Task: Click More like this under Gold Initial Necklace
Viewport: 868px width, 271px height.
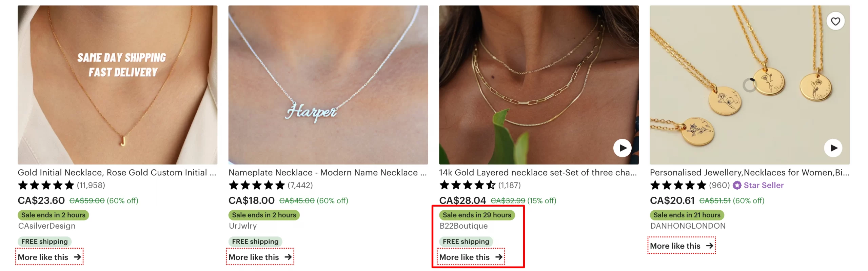Action: click(50, 257)
